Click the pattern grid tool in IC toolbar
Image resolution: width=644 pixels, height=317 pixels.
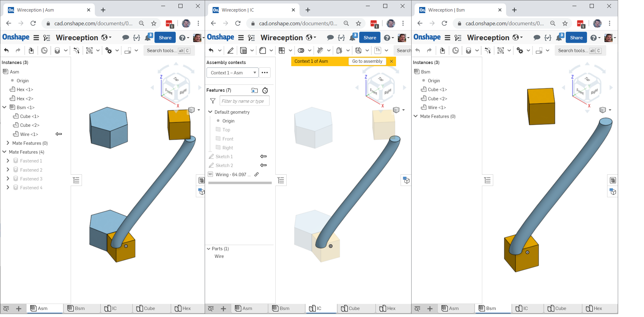[282, 50]
